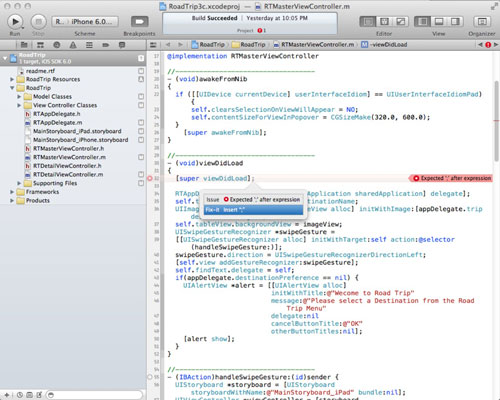Toggle the unsaved files filter below the navigator
The width and height of the screenshot is (500, 400).
tap(39, 395)
